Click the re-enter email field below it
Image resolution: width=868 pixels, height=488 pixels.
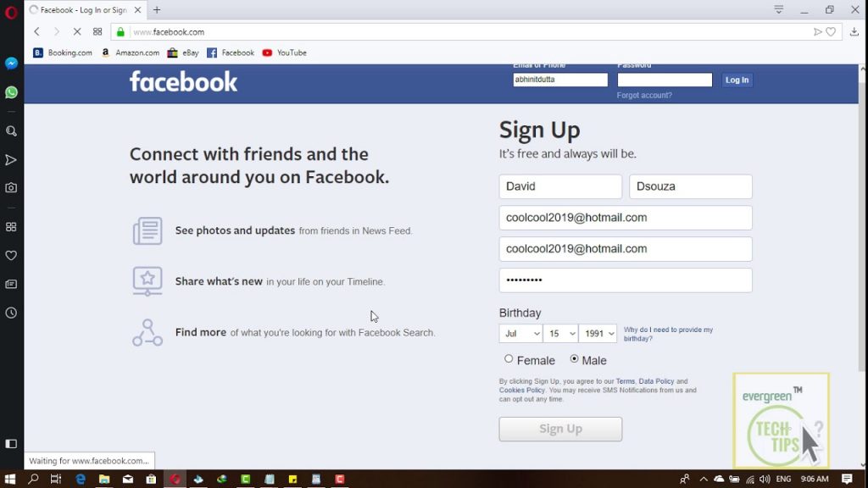click(x=626, y=249)
